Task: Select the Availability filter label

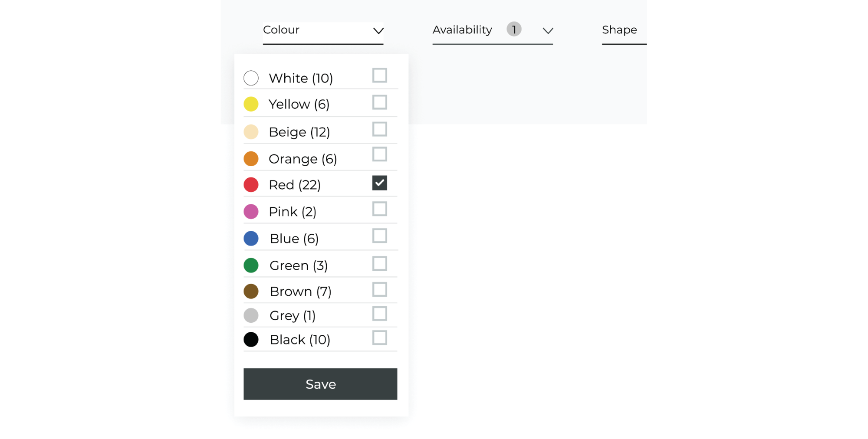Action: [462, 29]
